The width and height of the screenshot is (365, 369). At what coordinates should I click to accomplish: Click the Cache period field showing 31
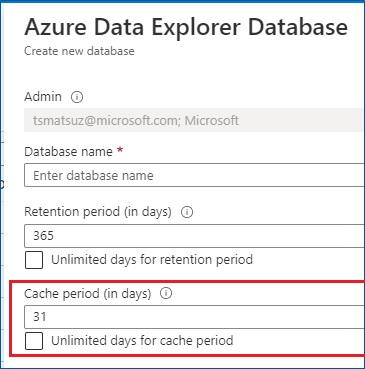pos(194,317)
